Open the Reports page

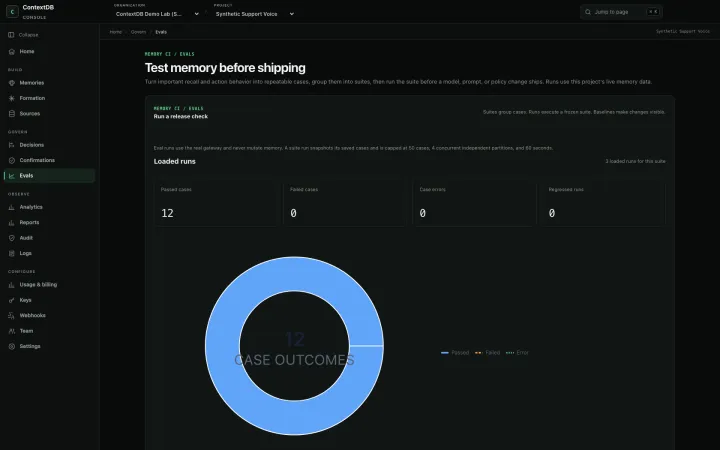tap(49, 223)
